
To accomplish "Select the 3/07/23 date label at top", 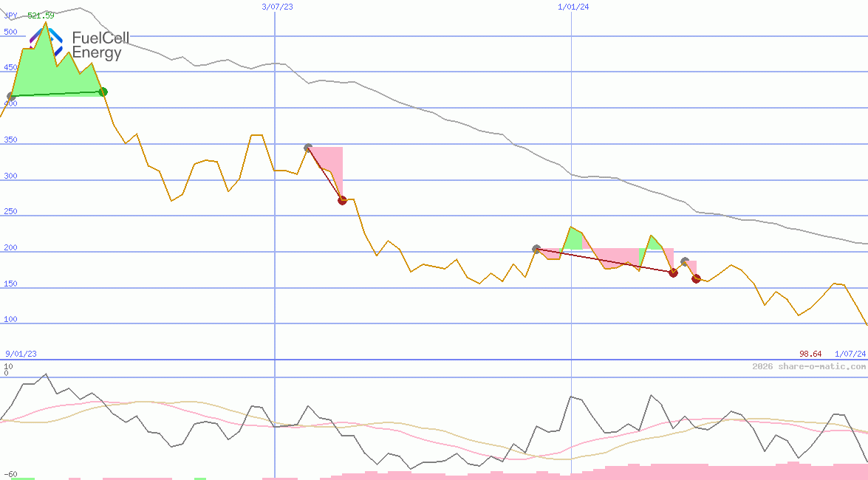I will pyautogui.click(x=277, y=7).
